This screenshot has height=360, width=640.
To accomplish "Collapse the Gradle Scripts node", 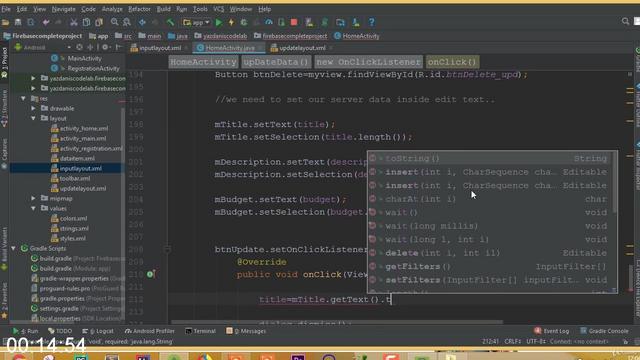I will [13, 248].
